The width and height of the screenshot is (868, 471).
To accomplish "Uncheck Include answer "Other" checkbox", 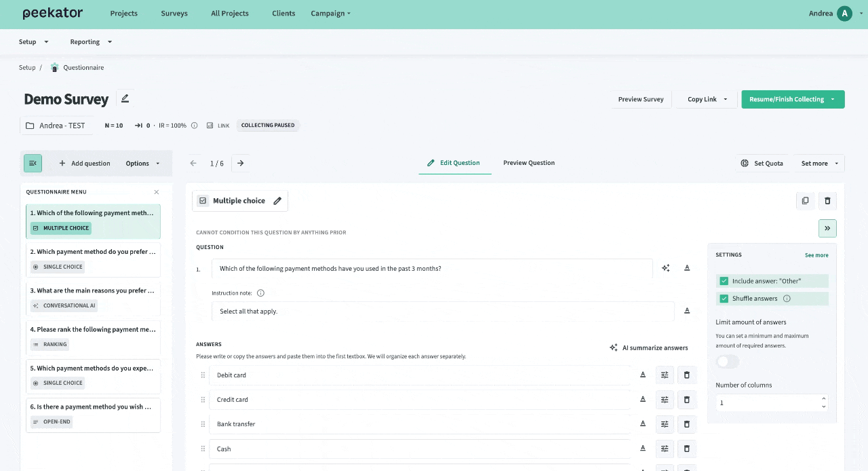I will [724, 281].
